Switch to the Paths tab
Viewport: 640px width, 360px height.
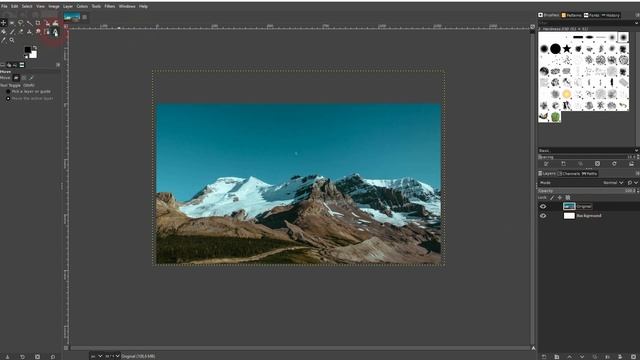[589, 173]
